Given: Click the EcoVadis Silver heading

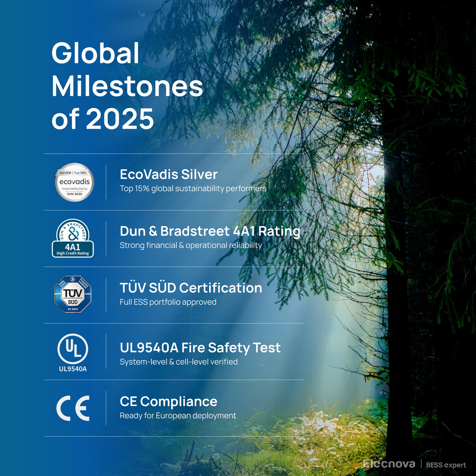Looking at the screenshot, I should [x=169, y=175].
